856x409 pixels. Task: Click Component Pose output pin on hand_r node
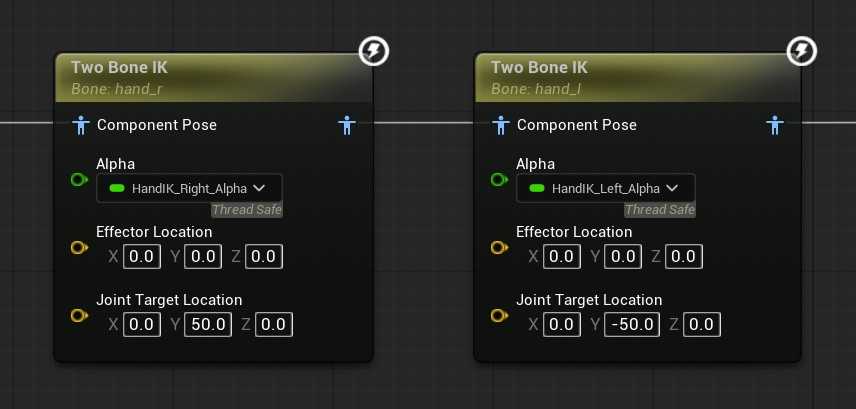tap(346, 125)
